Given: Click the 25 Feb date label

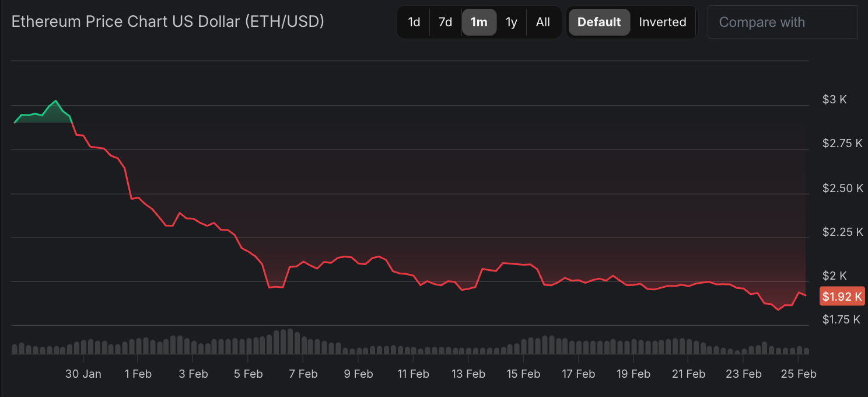Looking at the screenshot, I should (x=799, y=374).
